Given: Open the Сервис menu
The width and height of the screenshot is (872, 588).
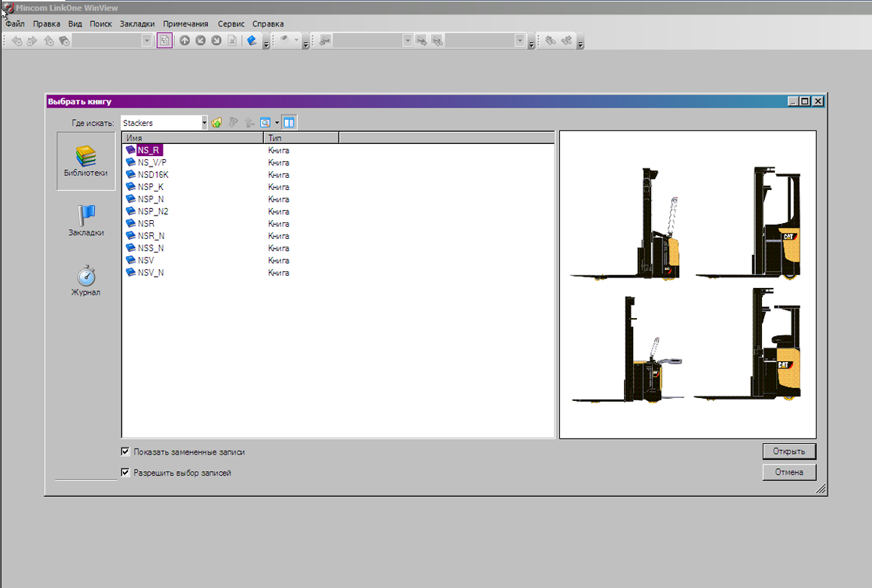Looking at the screenshot, I should pyautogui.click(x=231, y=24).
